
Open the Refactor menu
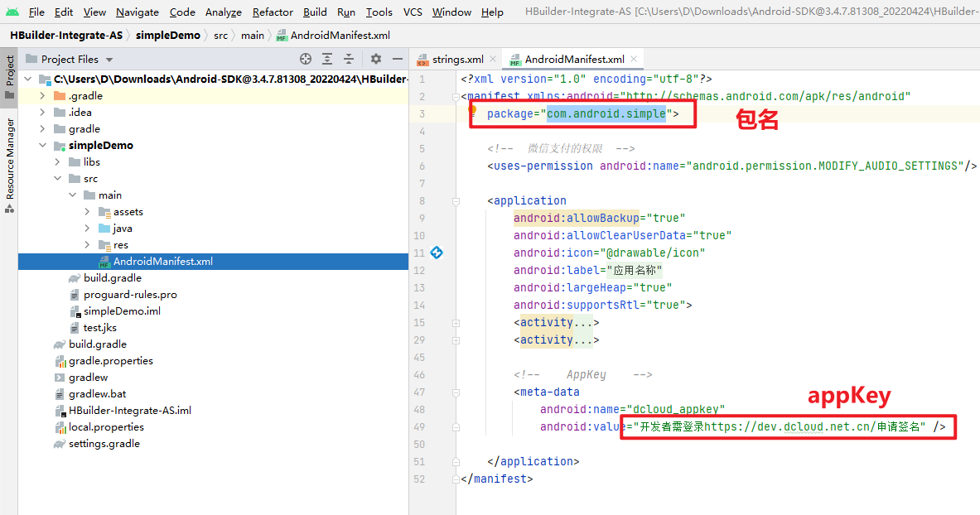click(273, 12)
